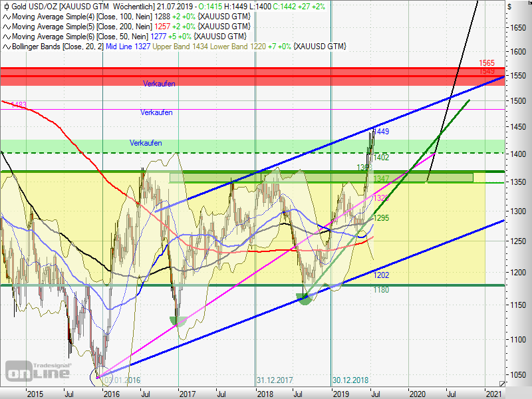Click the line icon for Moving Average Simple(6)
This screenshot has height=399, width=532.
(x=6, y=36)
